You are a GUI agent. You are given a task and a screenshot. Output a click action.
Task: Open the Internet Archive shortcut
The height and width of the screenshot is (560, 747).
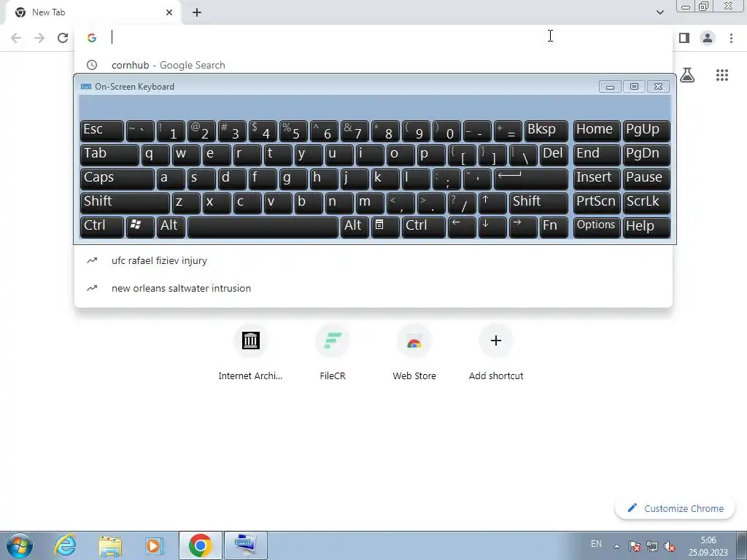(251, 352)
